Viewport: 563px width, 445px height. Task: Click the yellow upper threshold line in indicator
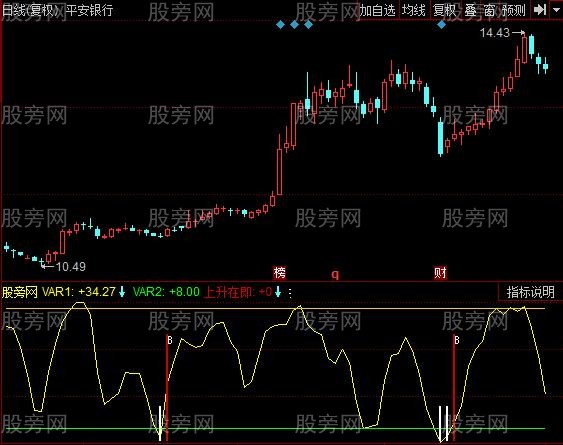tap(275, 308)
